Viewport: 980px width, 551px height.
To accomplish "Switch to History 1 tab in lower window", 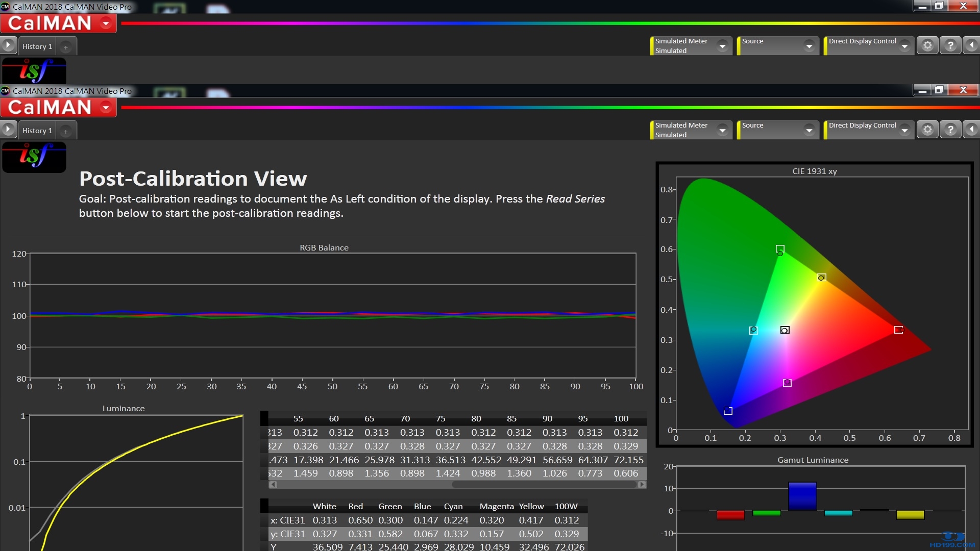I will click(x=37, y=131).
